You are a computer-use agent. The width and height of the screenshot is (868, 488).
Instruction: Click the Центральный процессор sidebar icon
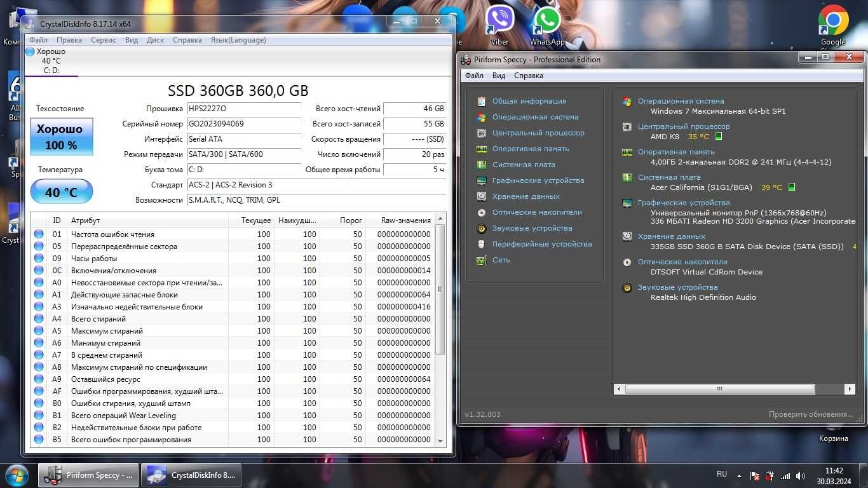[x=482, y=133]
